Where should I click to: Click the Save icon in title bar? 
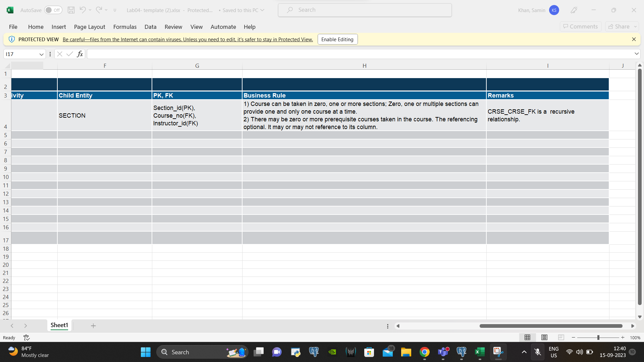coord(71,10)
